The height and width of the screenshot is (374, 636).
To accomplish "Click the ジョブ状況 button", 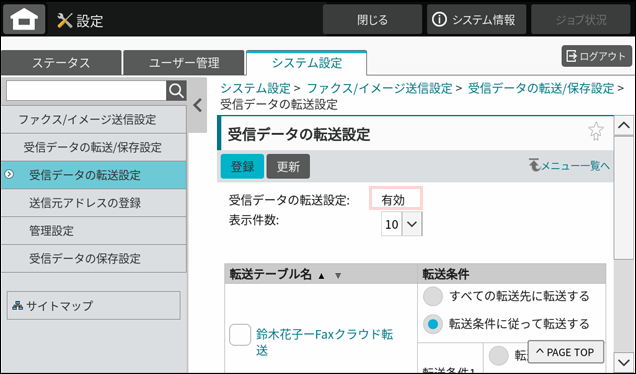I will point(580,19).
